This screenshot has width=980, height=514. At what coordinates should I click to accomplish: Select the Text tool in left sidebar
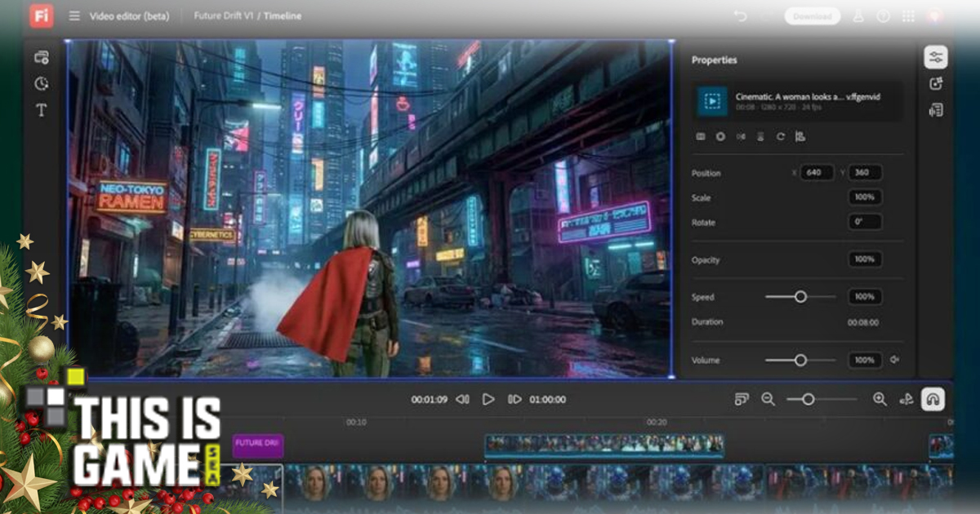coord(42,110)
